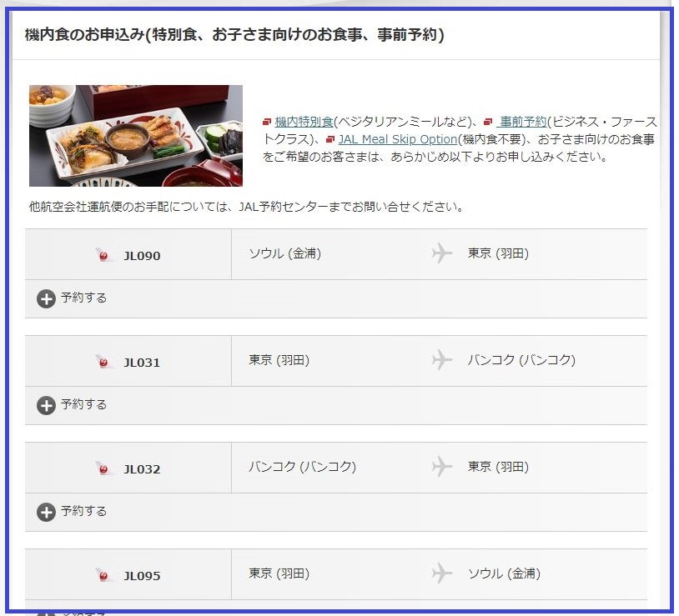
Task: Click the red icon before JAL Meal Skip Option
Action: [x=330, y=139]
